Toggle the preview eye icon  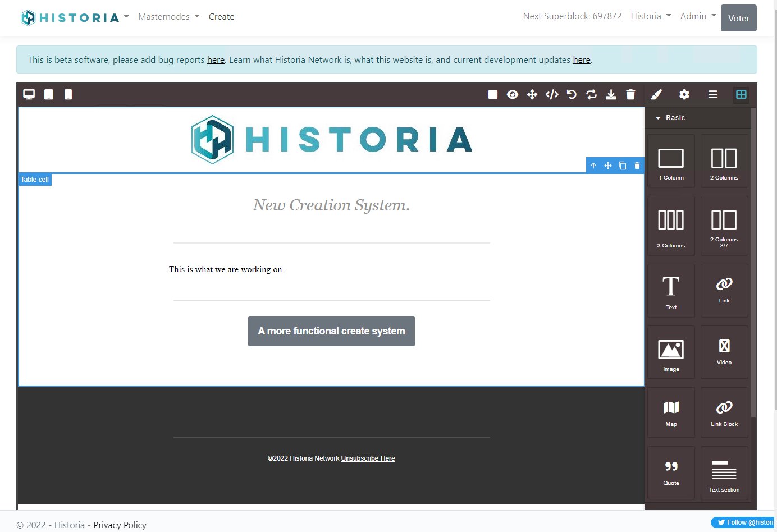(x=512, y=94)
